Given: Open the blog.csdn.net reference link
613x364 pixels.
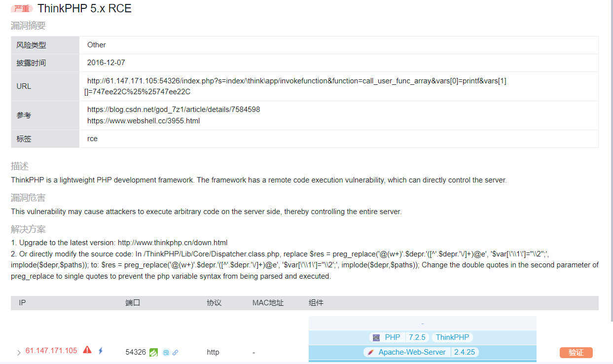Looking at the screenshot, I should click(174, 109).
